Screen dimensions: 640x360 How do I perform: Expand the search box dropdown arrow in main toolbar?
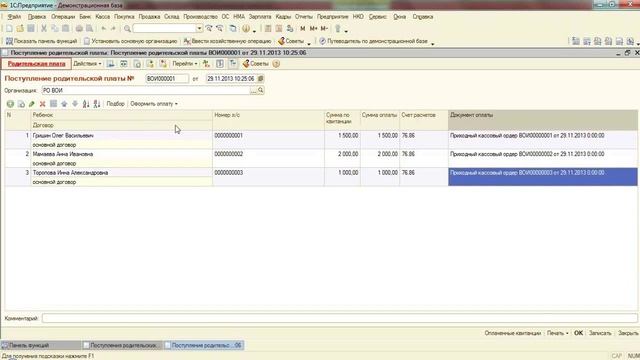pos(199,29)
